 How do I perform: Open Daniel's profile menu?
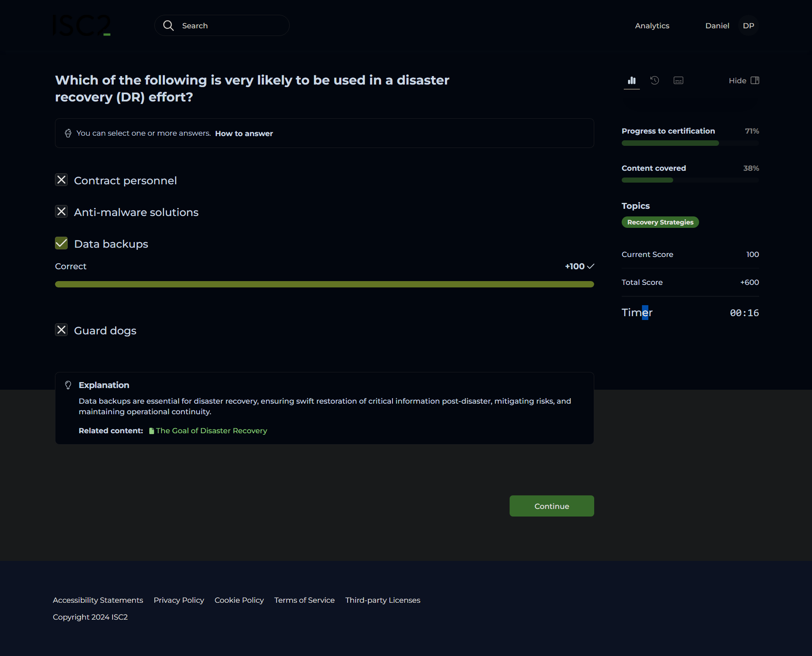(717, 25)
